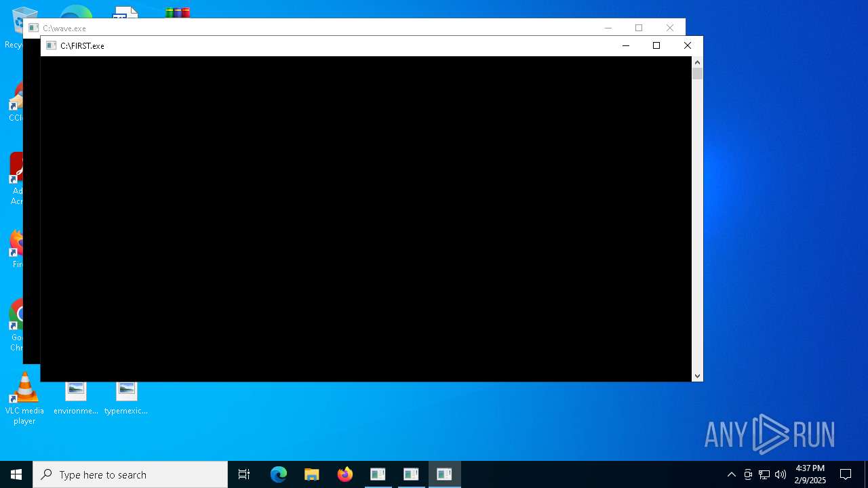Open the clock showing 4:37 PM
Image resolution: width=868 pixels, height=488 pixels.
click(x=810, y=474)
